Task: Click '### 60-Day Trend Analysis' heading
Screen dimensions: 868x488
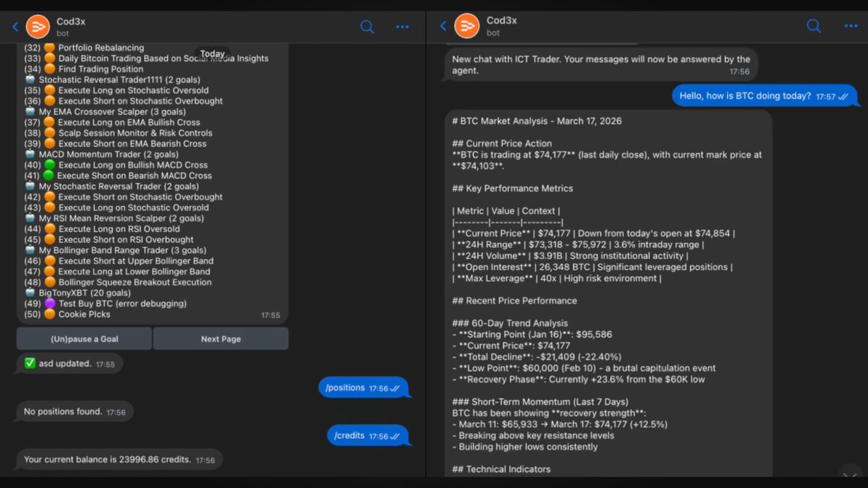Action: click(x=510, y=323)
